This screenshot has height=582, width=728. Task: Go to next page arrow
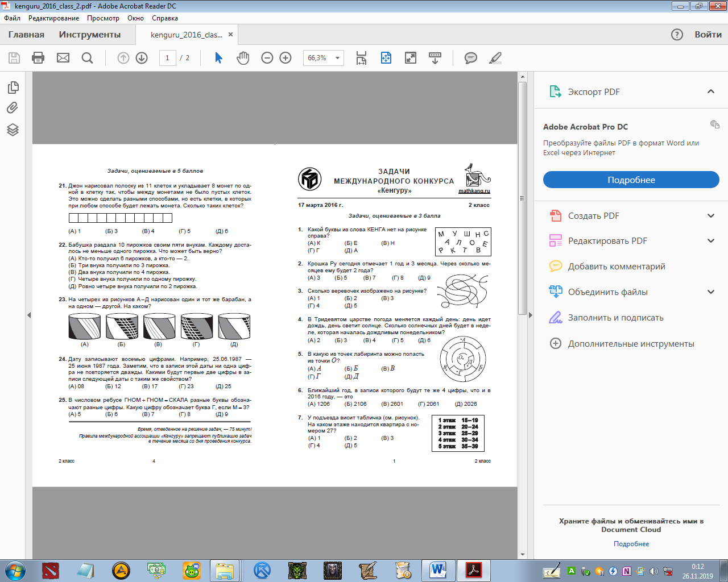142,58
